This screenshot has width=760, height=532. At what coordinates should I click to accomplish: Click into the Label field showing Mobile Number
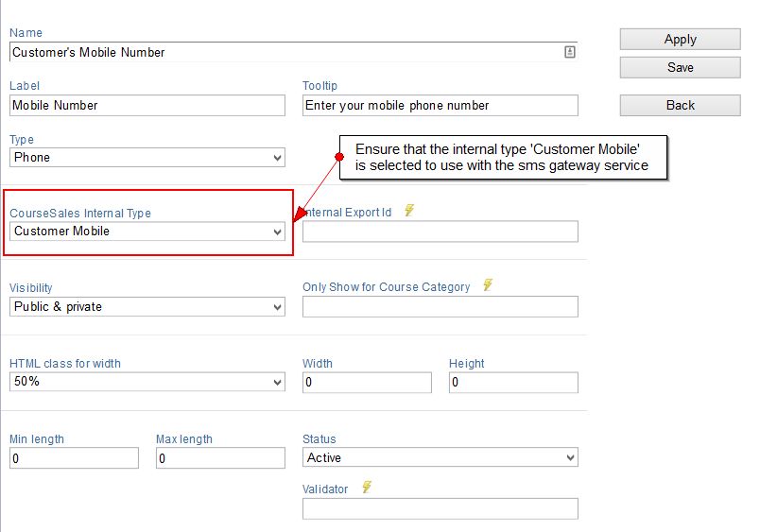pos(147,105)
